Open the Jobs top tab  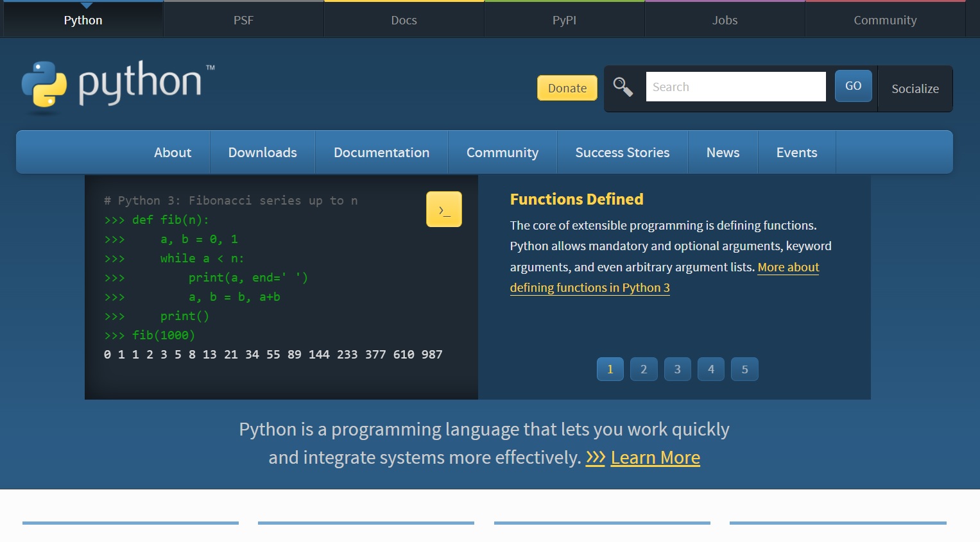point(725,20)
